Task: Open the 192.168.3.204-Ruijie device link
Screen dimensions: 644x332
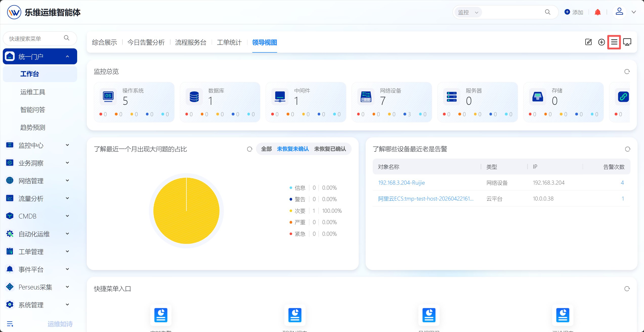Action: 401,183
